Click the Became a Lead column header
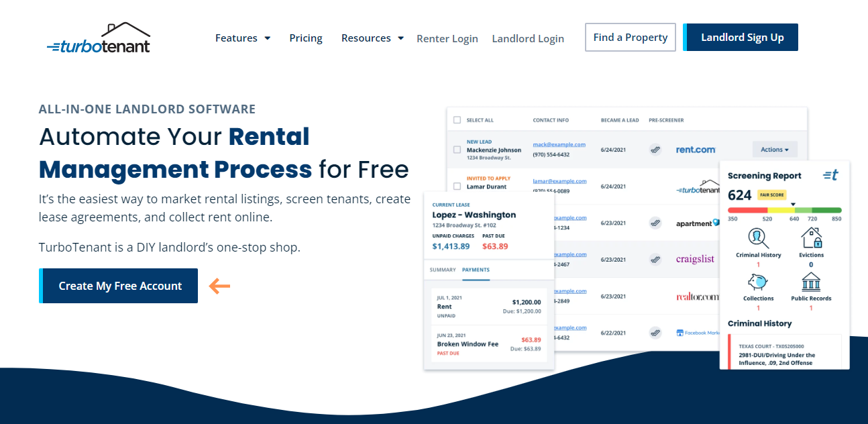868x424 pixels. coord(620,120)
